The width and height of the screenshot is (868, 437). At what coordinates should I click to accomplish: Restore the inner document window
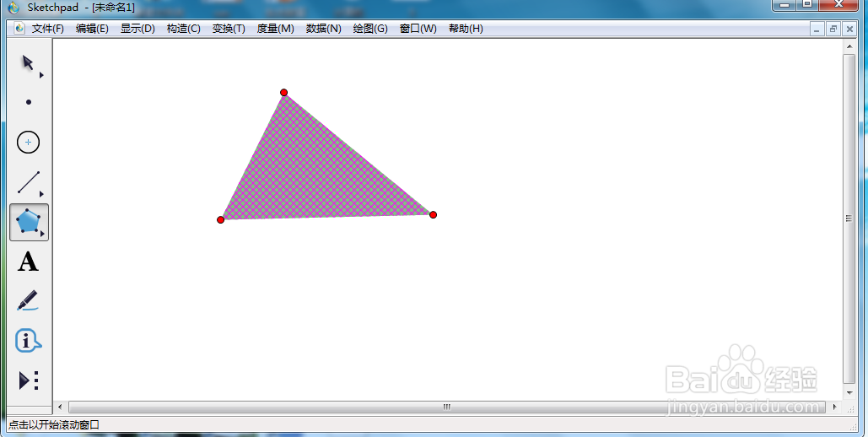pyautogui.click(x=833, y=29)
